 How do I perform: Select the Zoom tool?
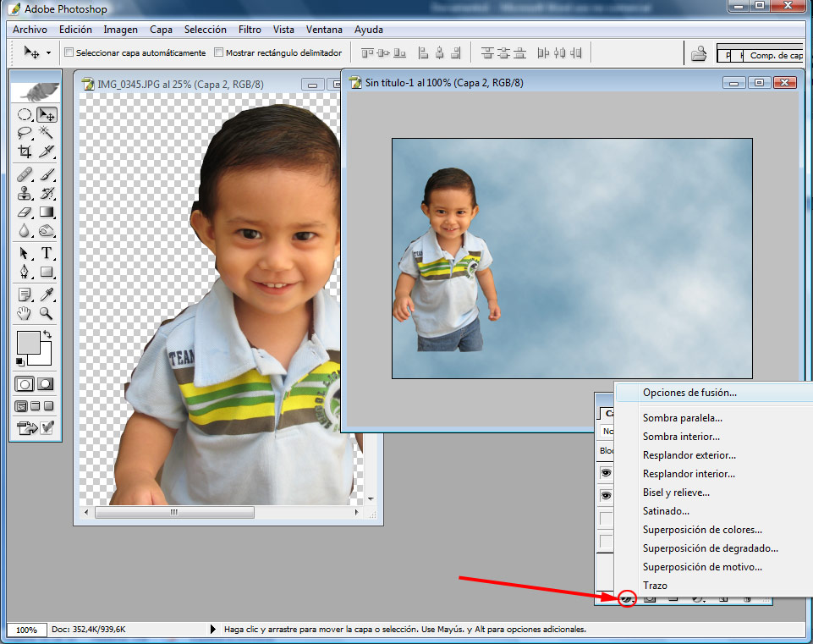[47, 313]
